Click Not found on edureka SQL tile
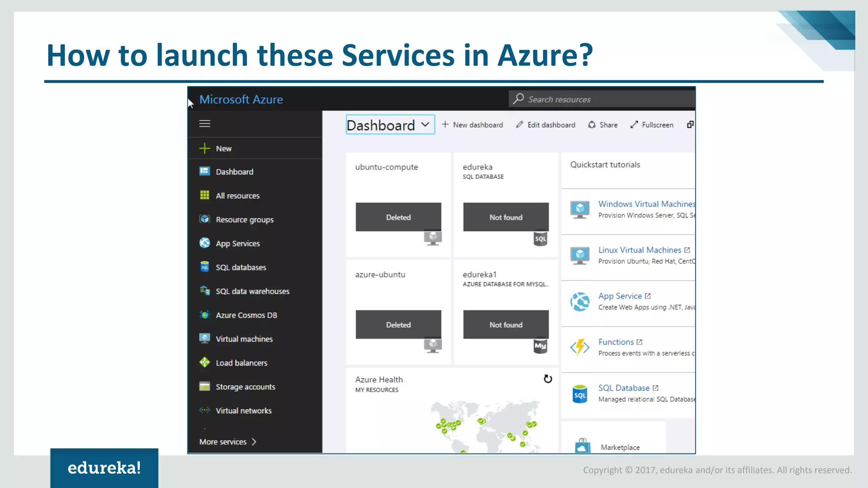Image resolution: width=868 pixels, height=488 pixels. tap(506, 217)
